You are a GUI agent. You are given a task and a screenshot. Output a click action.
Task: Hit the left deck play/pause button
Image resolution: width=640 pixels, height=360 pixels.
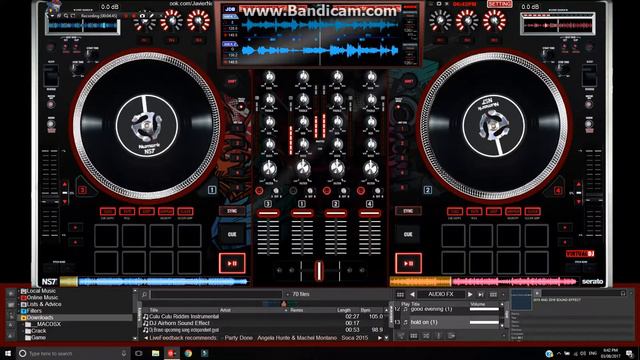(232, 263)
